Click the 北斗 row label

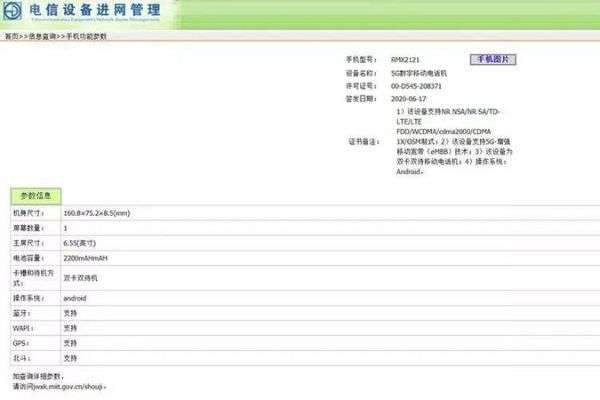coord(21,358)
